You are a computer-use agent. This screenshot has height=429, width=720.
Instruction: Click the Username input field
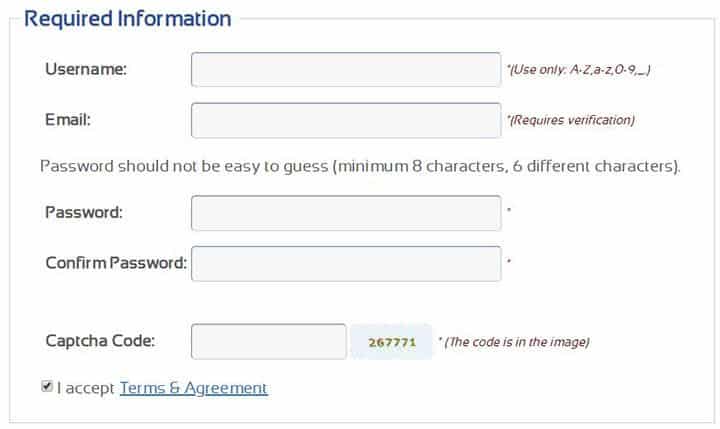tap(345, 70)
